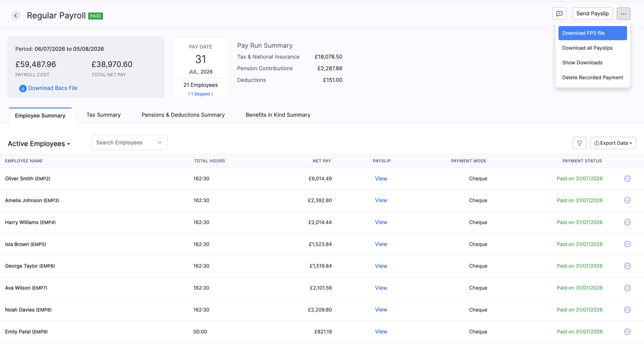Open row actions for Oliver Smith
Screen dimensions: 644x345
627,178
